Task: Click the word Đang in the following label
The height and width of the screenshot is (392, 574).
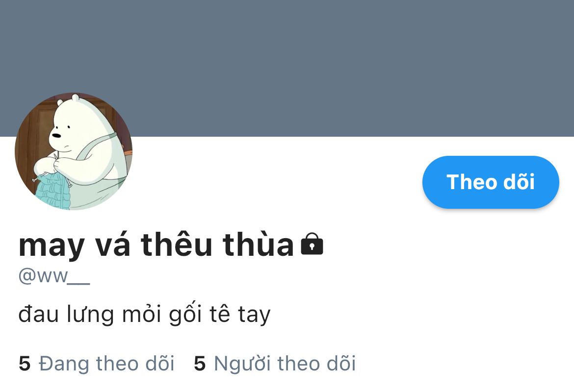Action: pyautogui.click(x=64, y=364)
